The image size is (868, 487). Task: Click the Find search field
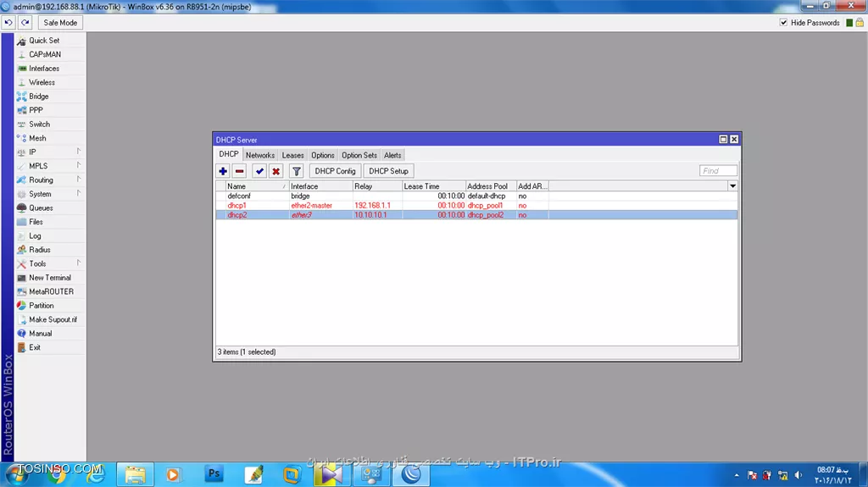[718, 171]
